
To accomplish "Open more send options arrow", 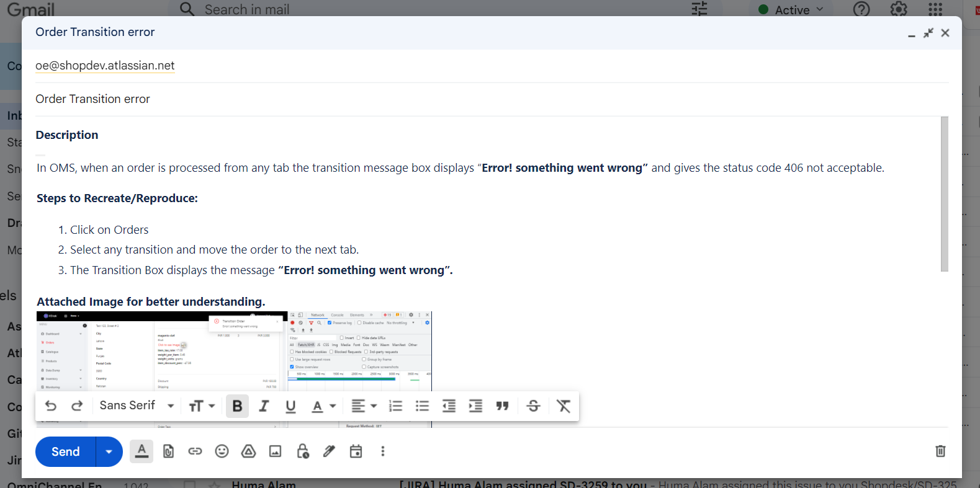I will [x=109, y=451].
